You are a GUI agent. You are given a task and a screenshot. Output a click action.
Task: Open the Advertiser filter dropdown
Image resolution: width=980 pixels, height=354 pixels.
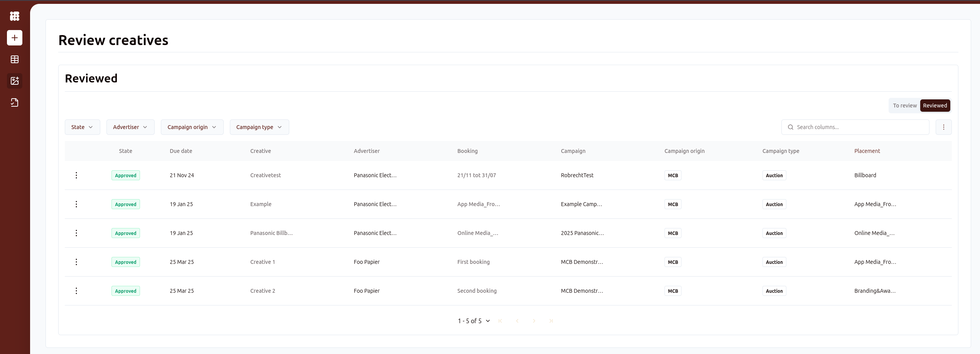130,127
